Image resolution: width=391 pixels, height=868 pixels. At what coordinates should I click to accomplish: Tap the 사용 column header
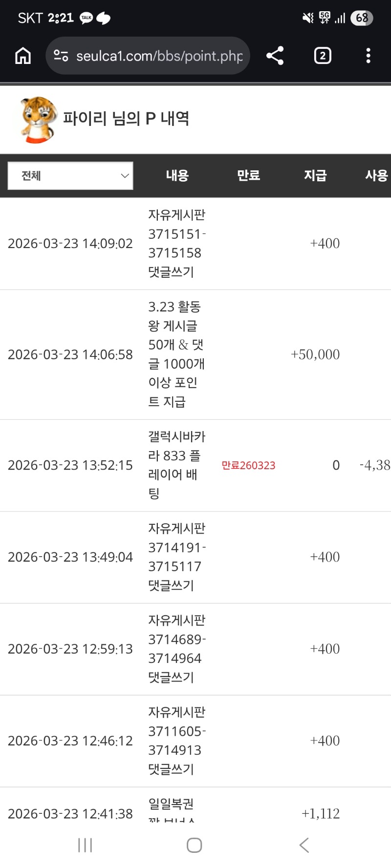pos(376,176)
